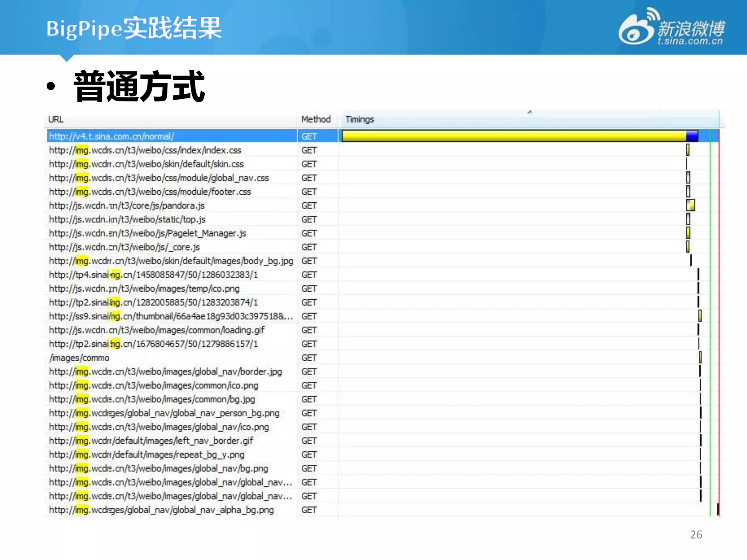Click the sort arrow above Timings
The image size is (747, 560).
[x=530, y=112]
